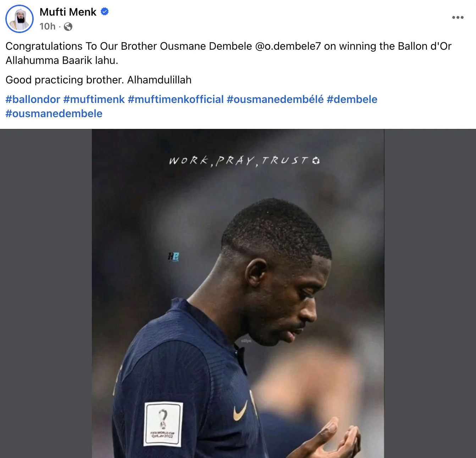The width and height of the screenshot is (476, 458).
Task: Click the FIFA World Cup Qatar 2022 patch
Action: tap(163, 424)
